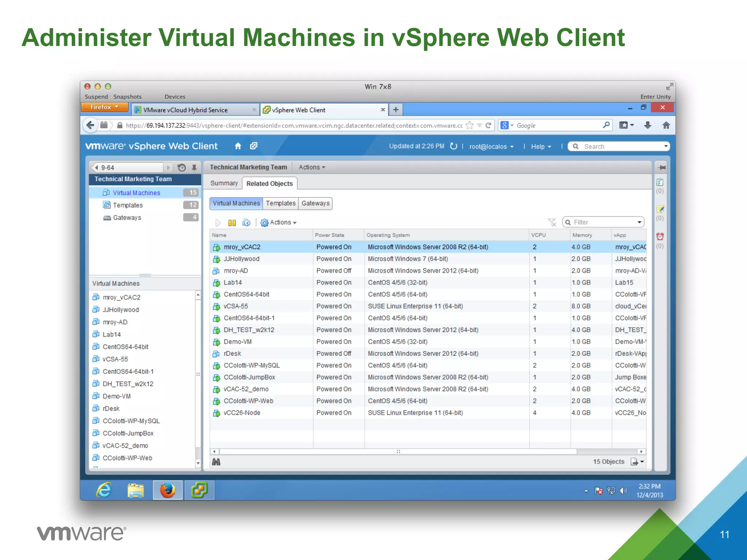The width and height of the screenshot is (747, 560).
Task: Click the Firefox back arrow
Action: pos(90,125)
